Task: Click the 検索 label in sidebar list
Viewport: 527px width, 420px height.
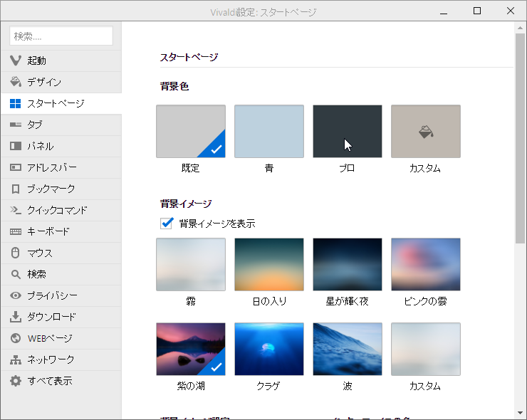Action: (x=36, y=274)
